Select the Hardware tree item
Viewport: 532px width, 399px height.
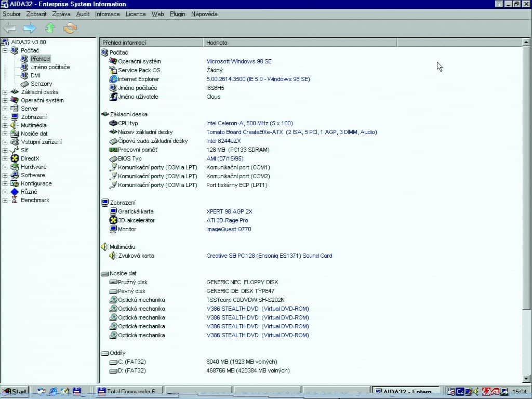click(34, 167)
